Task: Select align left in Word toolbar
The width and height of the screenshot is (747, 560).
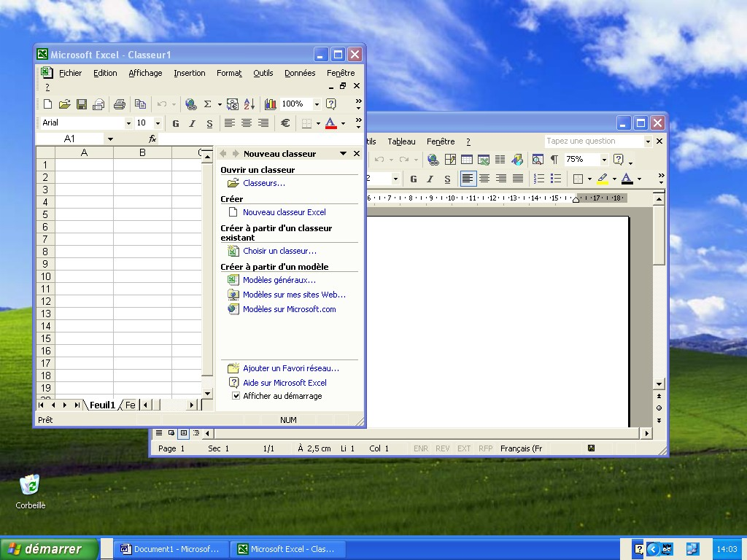Action: 468,179
